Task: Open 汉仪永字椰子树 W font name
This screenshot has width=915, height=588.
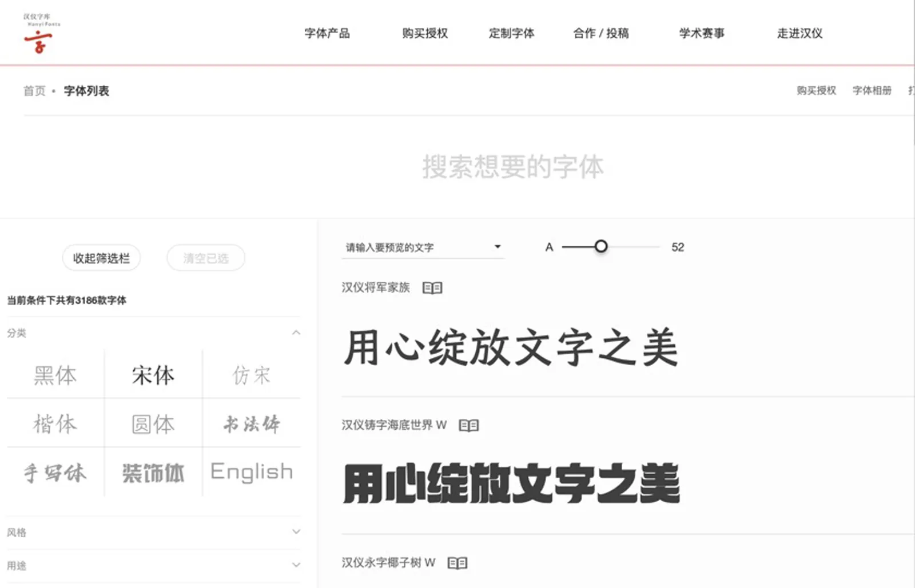Action: 388,563
